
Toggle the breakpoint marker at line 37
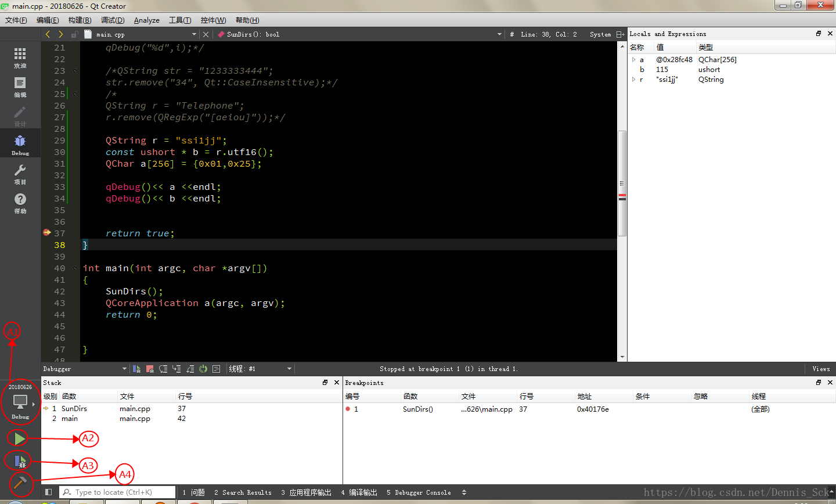tap(47, 232)
